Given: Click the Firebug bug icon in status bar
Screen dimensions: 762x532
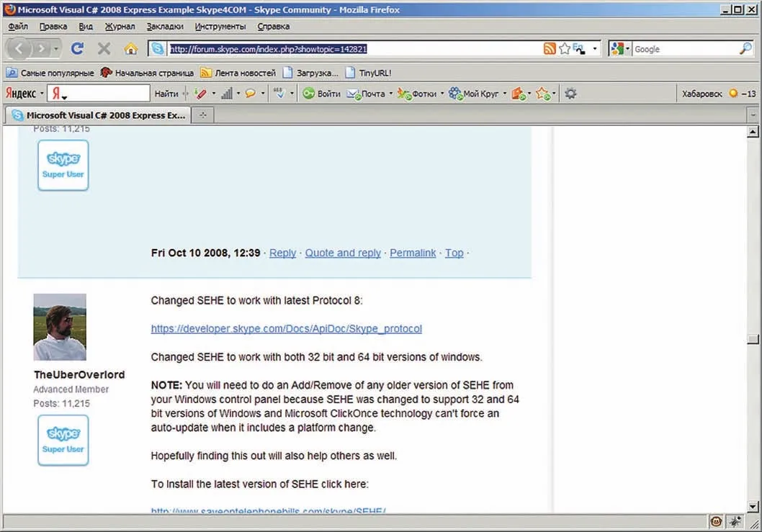Looking at the screenshot, I should 735,522.
